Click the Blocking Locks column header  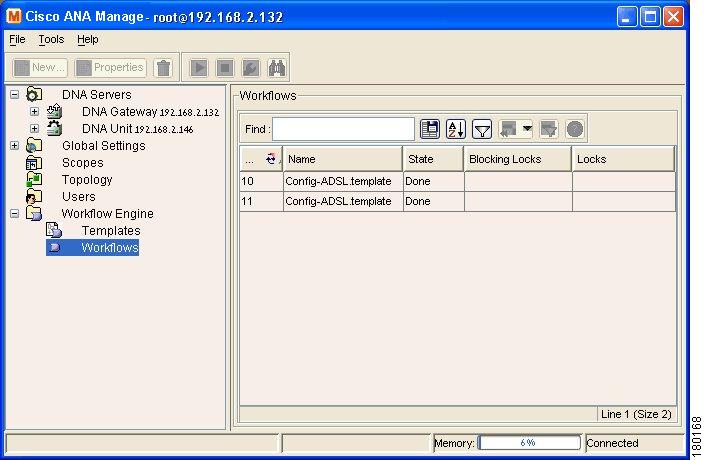coord(518,159)
